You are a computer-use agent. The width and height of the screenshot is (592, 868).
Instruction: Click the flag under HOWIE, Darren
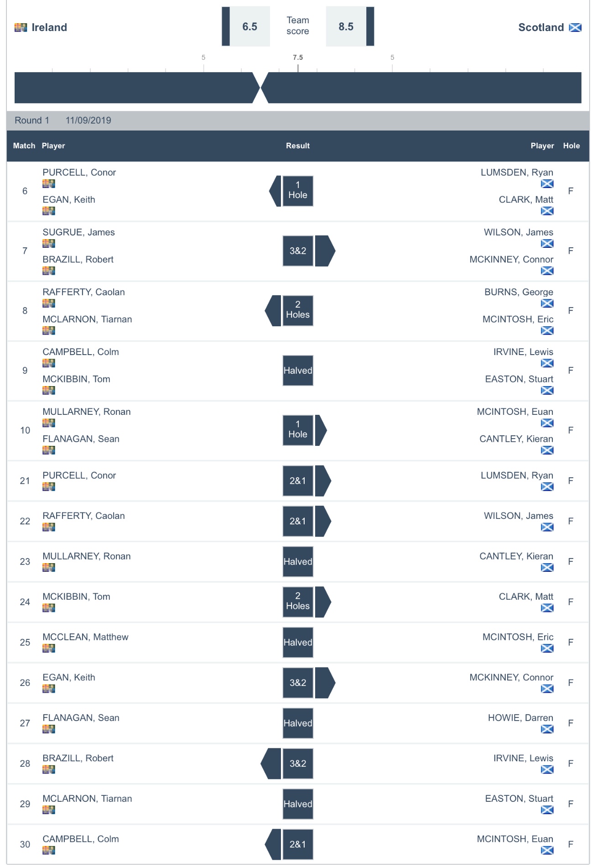coord(547,729)
